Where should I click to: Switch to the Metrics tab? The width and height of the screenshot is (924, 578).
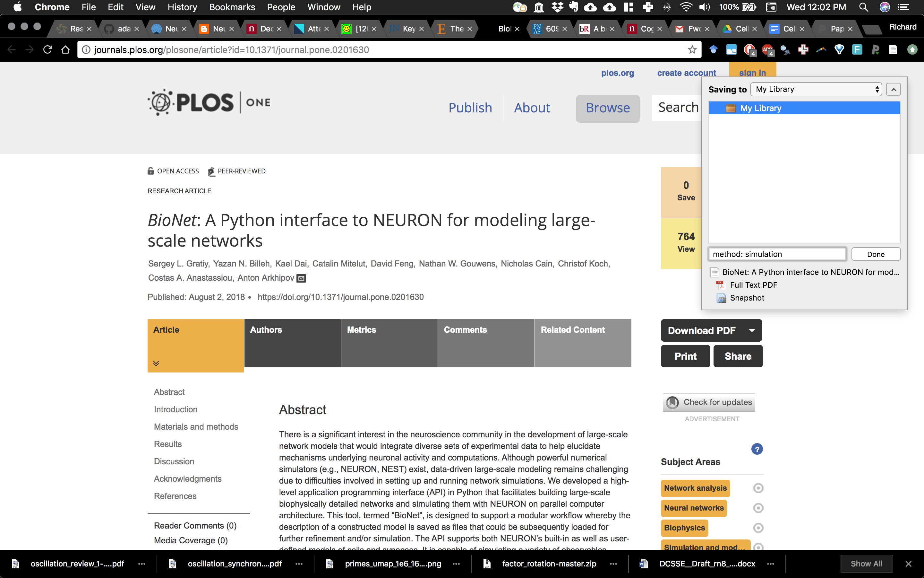coord(389,343)
